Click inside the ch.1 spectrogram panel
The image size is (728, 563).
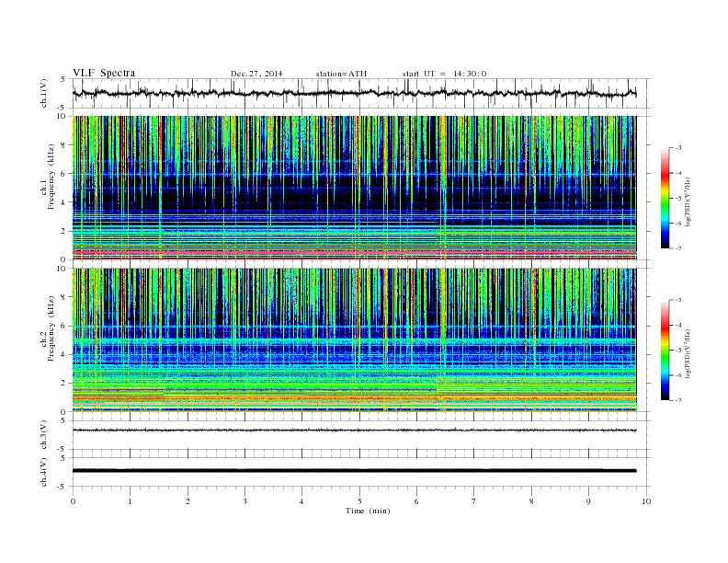point(354,188)
